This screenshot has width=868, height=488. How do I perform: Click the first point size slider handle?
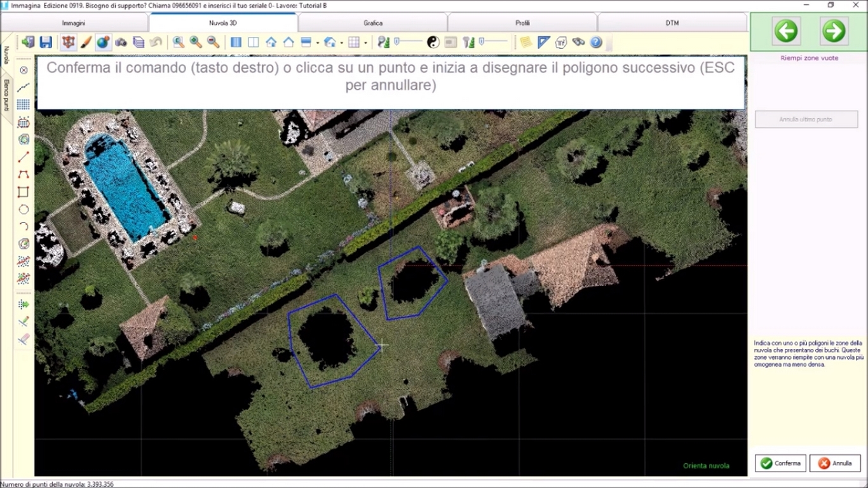tap(397, 42)
